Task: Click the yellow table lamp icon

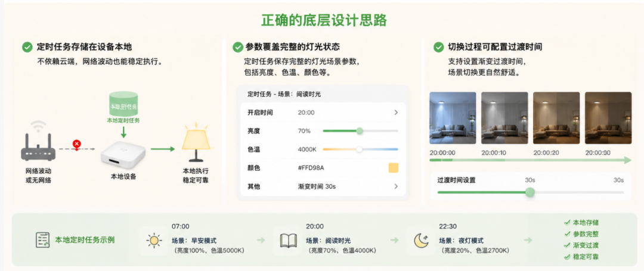Action: 196,141
